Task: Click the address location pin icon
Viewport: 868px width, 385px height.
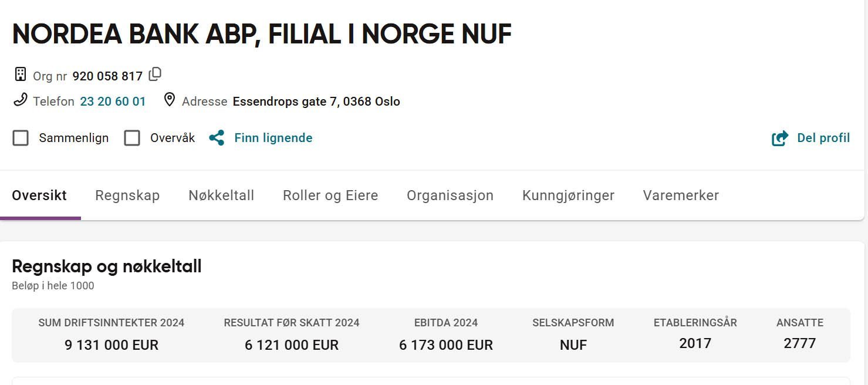Action: [170, 100]
